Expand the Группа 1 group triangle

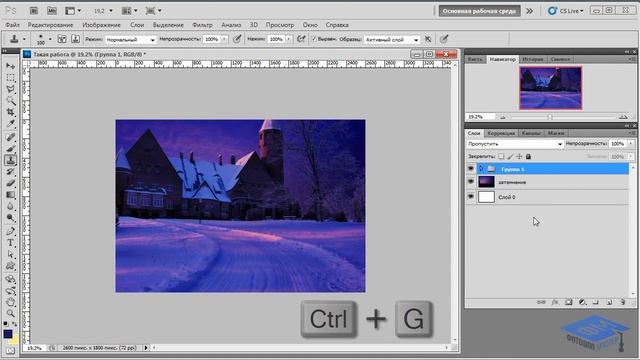tap(481, 169)
